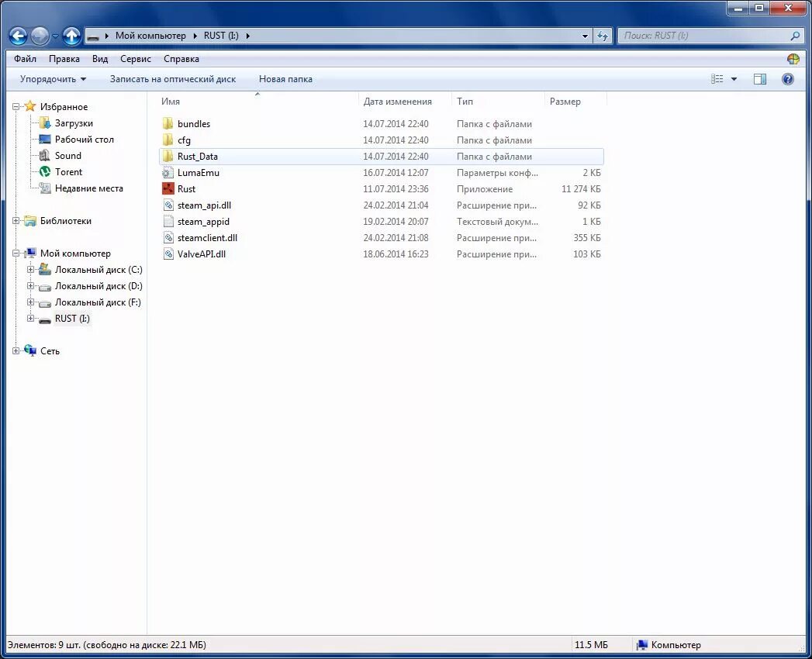
Task: Open the Упорядочить dropdown
Action: 53,79
